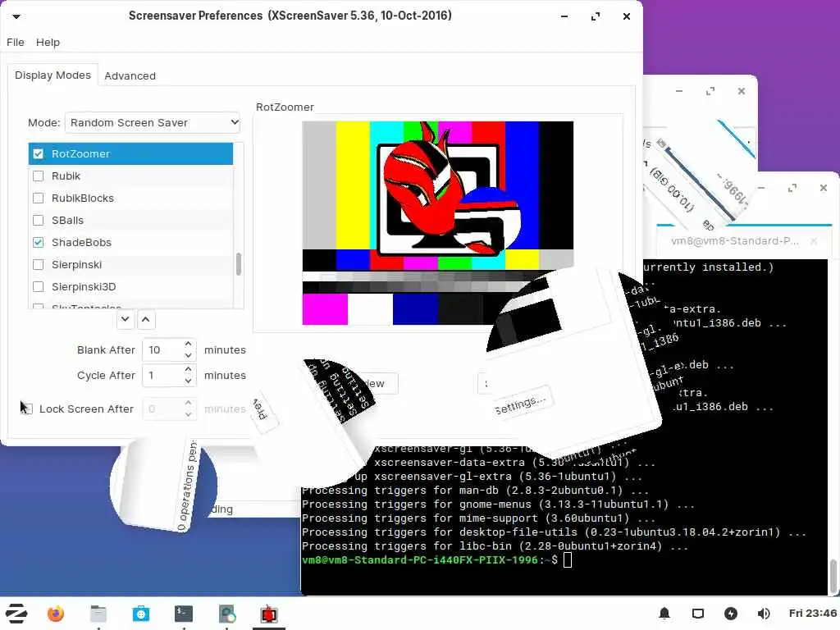Image resolution: width=840 pixels, height=630 pixels.
Task: Switch to the Terminal taskbar icon
Action: click(x=184, y=614)
